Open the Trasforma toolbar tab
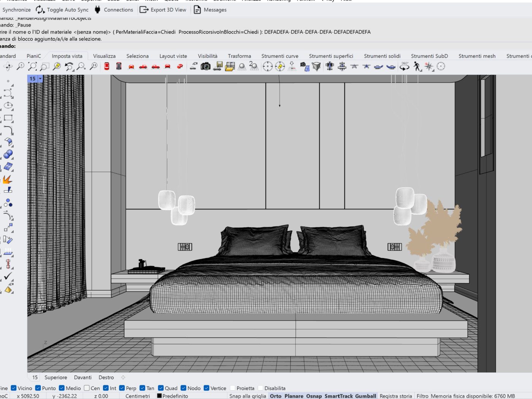The image size is (532, 399). [x=239, y=56]
